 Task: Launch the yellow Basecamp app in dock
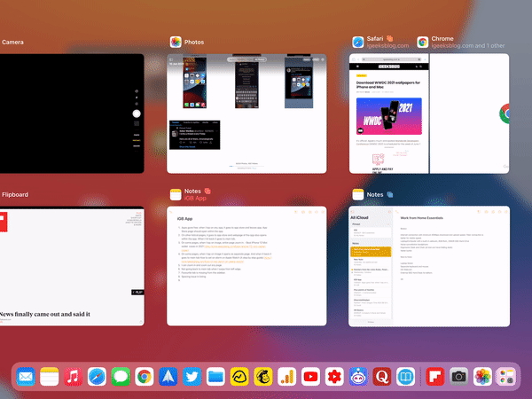(x=239, y=377)
